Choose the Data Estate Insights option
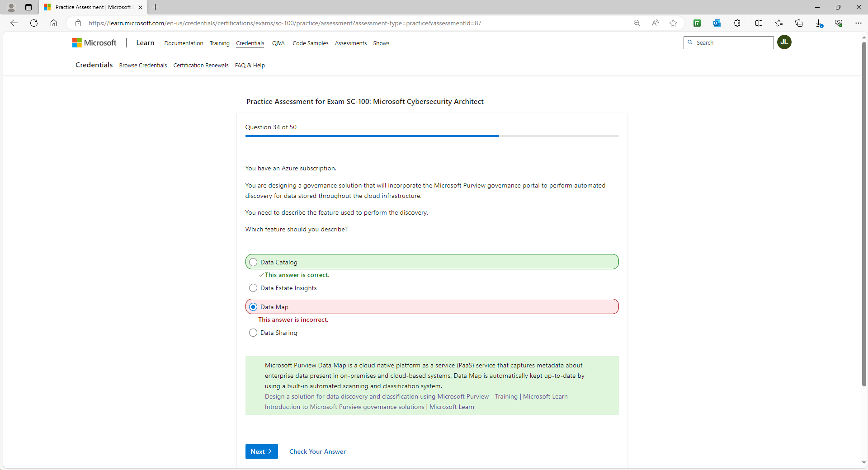 tap(253, 288)
